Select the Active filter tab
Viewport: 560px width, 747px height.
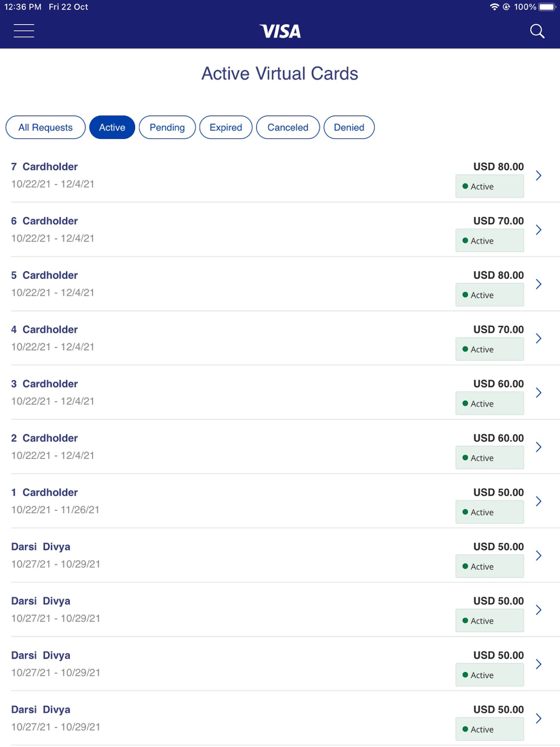(x=112, y=127)
